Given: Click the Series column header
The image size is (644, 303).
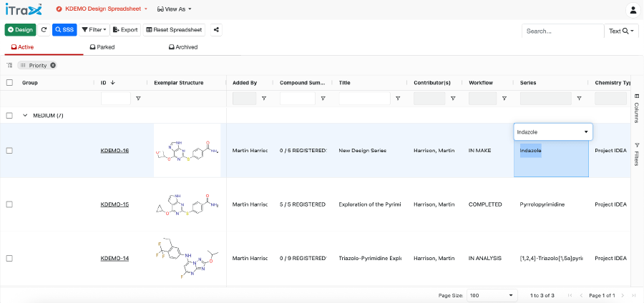Looking at the screenshot, I should (528, 83).
